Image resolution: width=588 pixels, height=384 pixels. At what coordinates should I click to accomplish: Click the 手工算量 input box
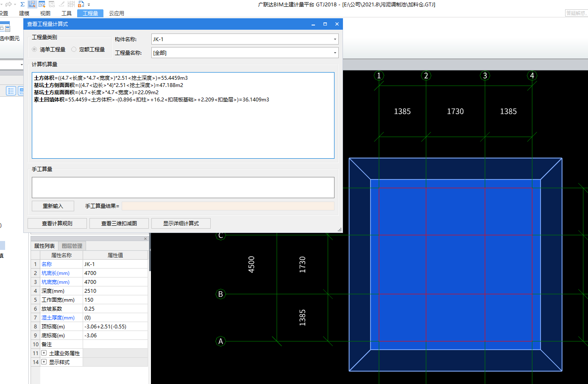click(183, 187)
